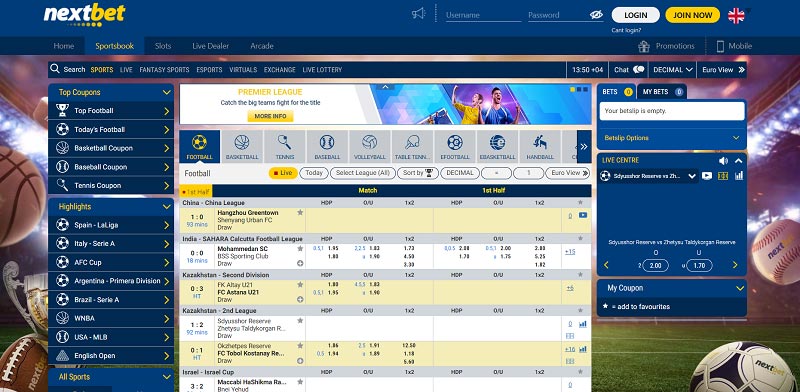Click MORE INFO on Premier League banner
The height and width of the screenshot is (392, 800).
tap(270, 116)
